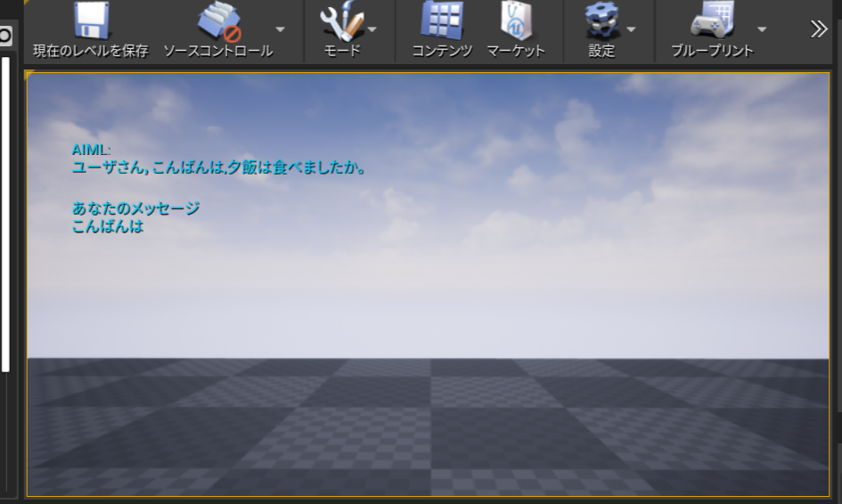Open the Blueprints gamepad icon
This screenshot has width=842, height=504.
pos(712,20)
